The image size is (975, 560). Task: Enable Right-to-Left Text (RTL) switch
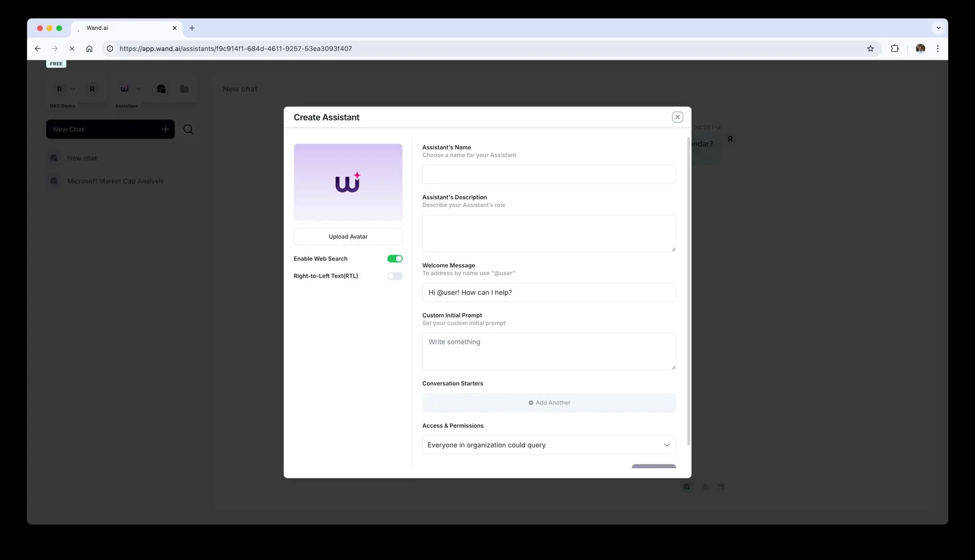click(394, 276)
